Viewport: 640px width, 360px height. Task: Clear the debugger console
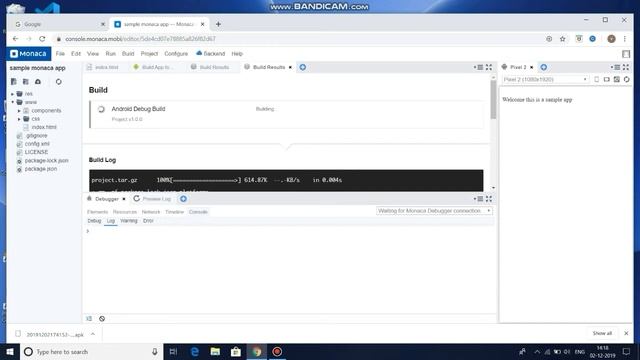(x=102, y=318)
